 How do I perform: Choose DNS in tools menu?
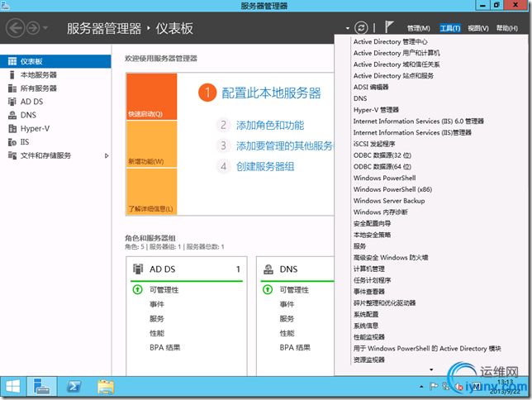click(360, 98)
